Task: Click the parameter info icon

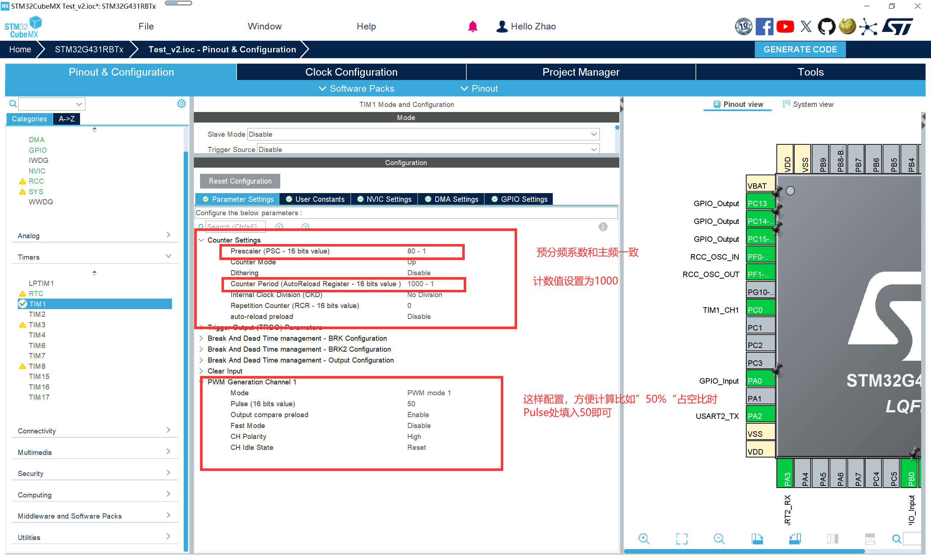Action: (x=603, y=227)
